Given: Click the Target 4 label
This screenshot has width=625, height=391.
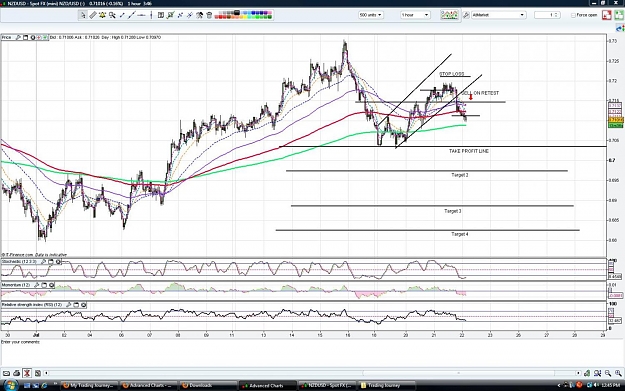Looking at the screenshot, I should pyautogui.click(x=460, y=234).
